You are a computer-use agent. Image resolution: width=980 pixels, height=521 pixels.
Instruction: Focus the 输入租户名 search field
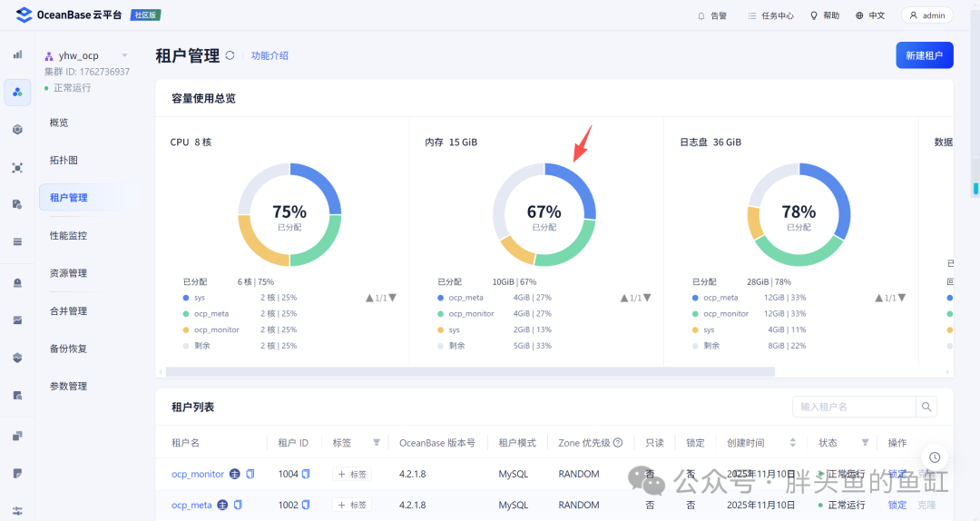tap(854, 407)
